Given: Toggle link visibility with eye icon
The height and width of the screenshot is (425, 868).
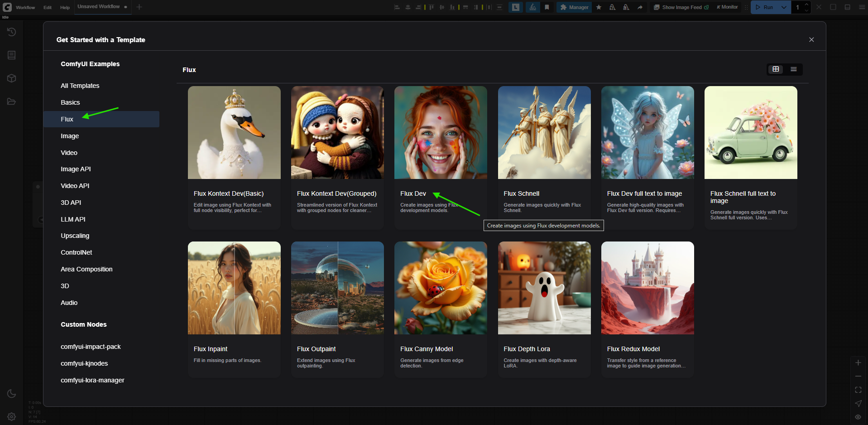Looking at the screenshot, I should click(x=858, y=417).
